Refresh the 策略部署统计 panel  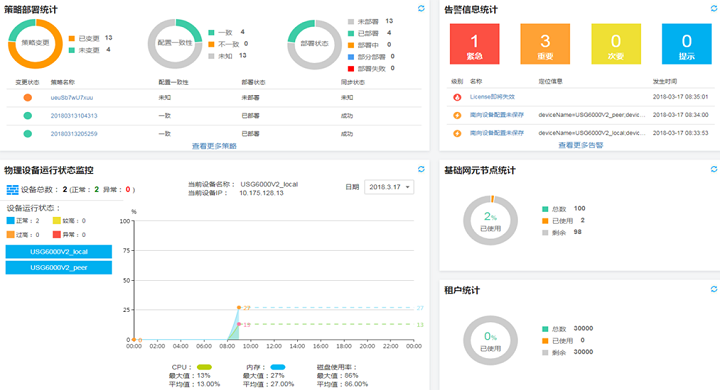coord(421,8)
